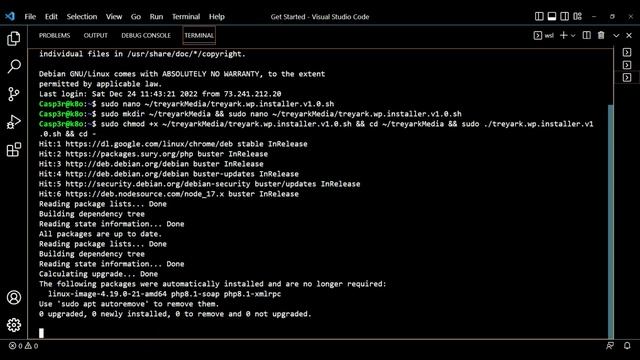Toggle secondary side bar layout icon

coord(564,16)
